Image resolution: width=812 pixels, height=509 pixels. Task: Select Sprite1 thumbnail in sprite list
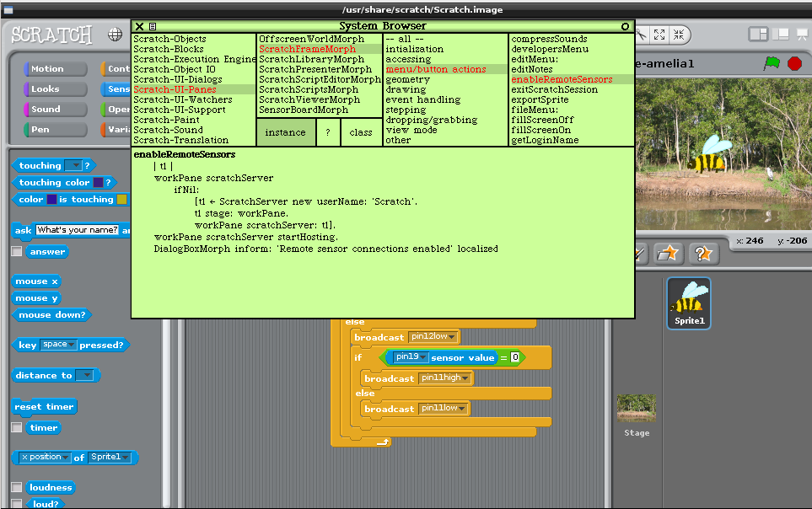click(x=689, y=303)
